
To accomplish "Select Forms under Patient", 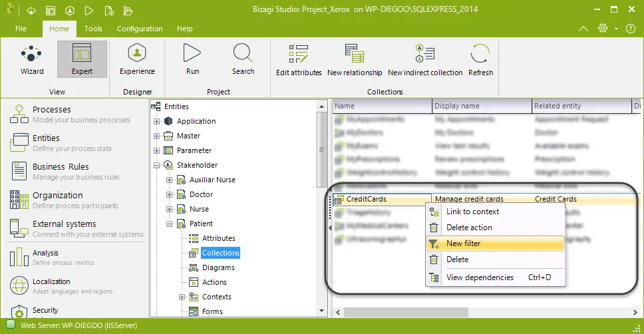I will [212, 311].
